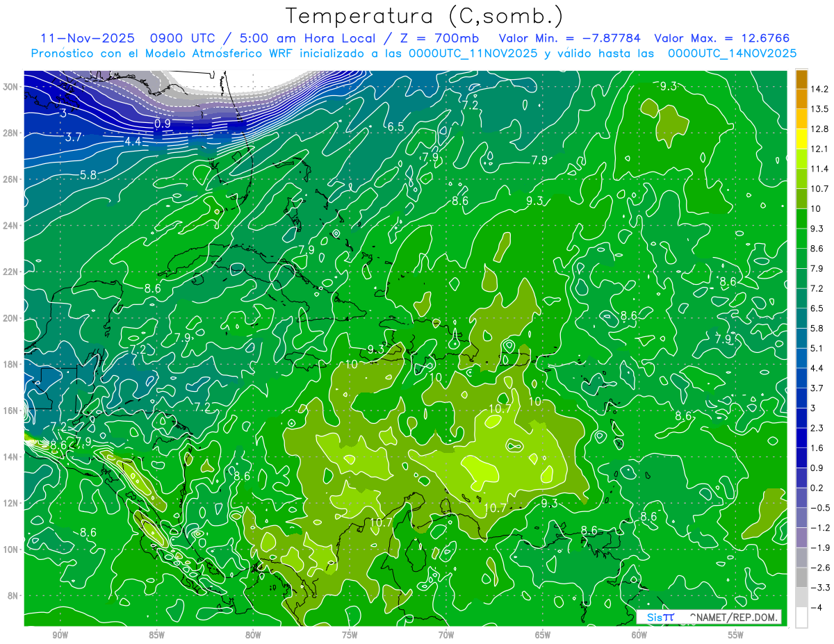The width and height of the screenshot is (834, 644).
Task: Click the '20N' latitude axis label
Action: 10,318
